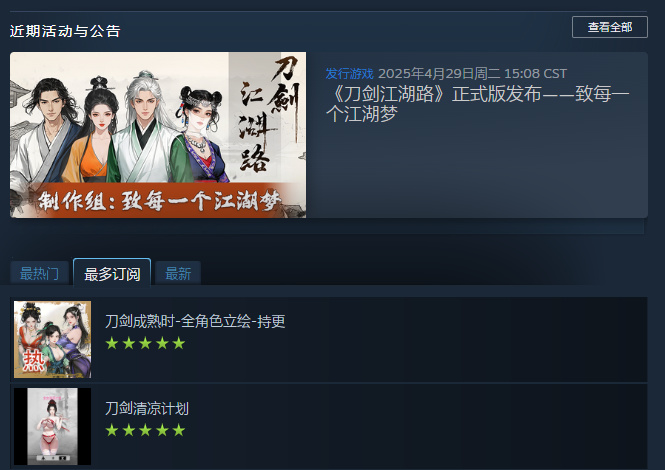Open the 刀剑江湖路 announcement banner image

point(158,135)
